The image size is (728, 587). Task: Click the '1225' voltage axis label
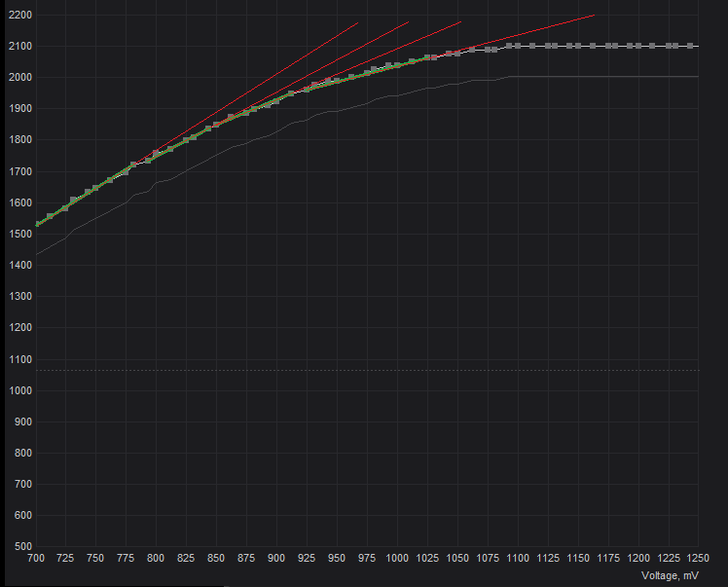669,558
